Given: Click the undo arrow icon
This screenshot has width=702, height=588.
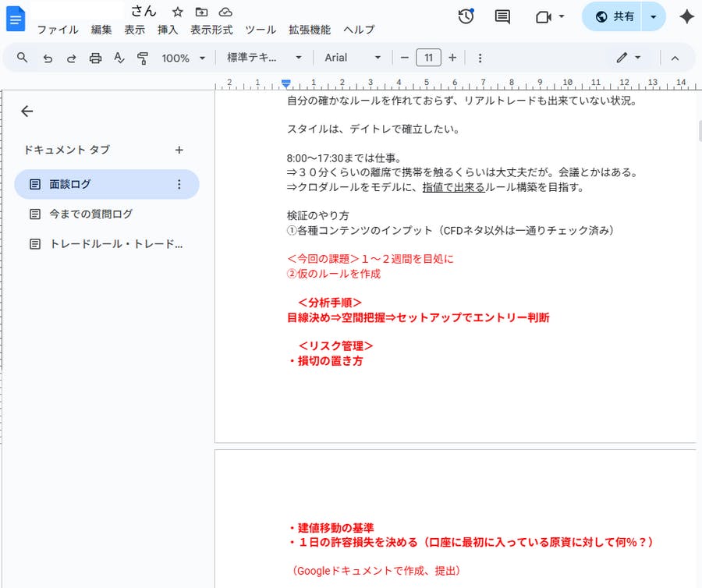Looking at the screenshot, I should coord(48,58).
